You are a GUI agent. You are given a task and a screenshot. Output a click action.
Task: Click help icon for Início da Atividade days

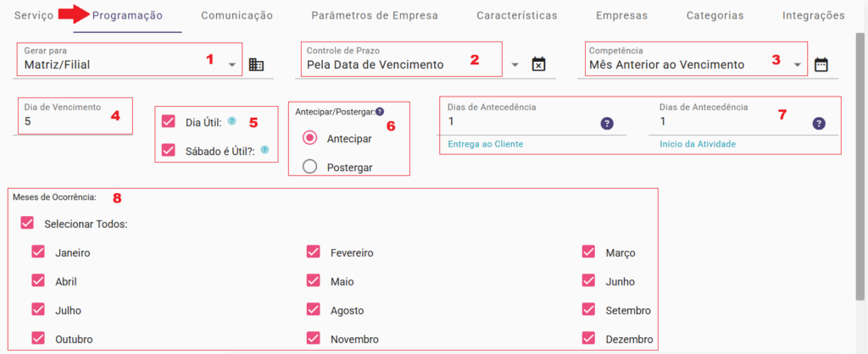coord(819,124)
